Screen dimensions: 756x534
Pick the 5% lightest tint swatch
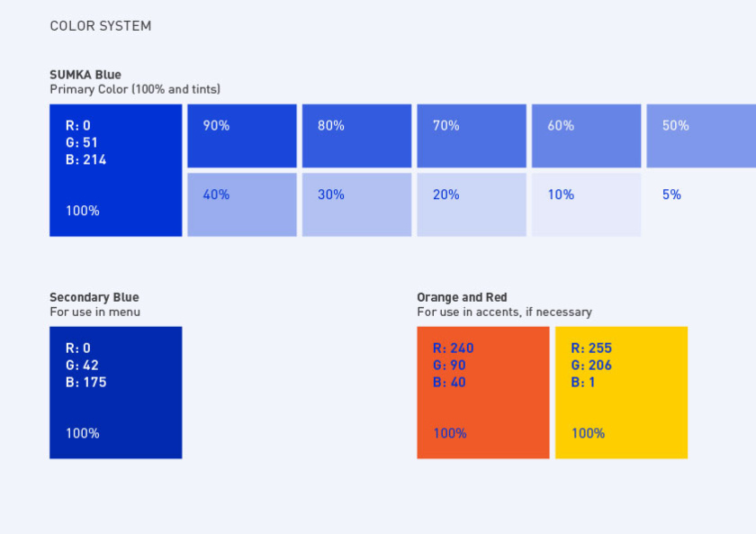tap(700, 204)
